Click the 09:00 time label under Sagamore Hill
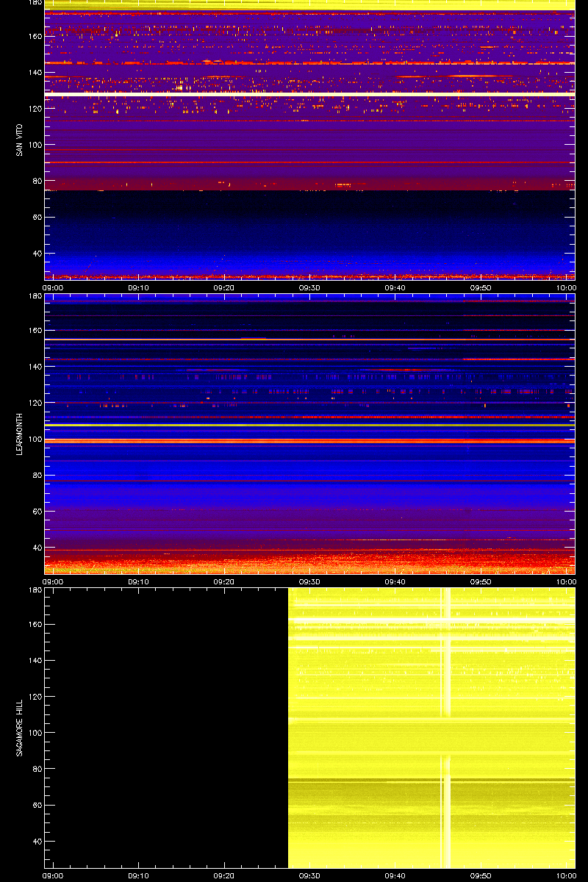Screen dimensions: 588x882 (x=53, y=876)
